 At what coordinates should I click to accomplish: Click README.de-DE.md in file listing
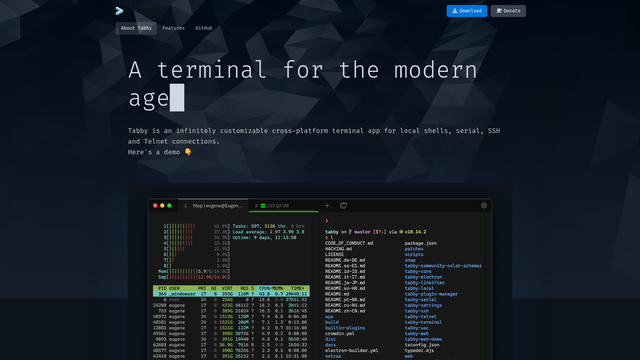tap(345, 260)
